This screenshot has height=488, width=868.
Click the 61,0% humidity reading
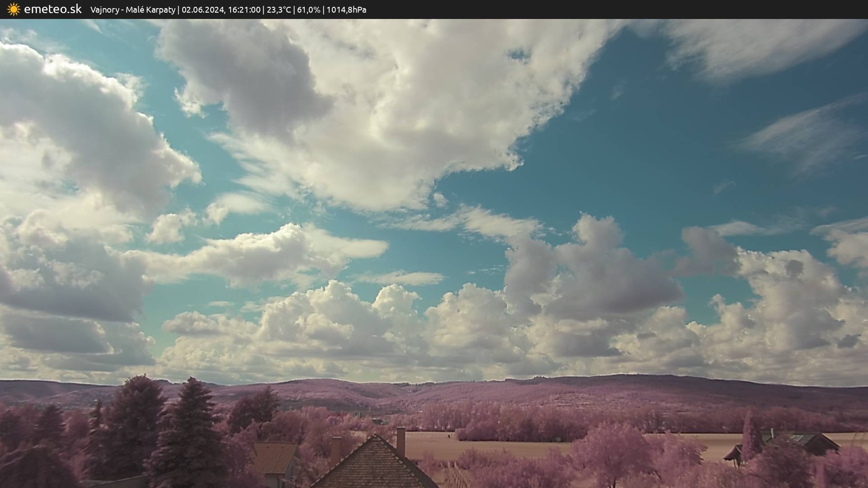(x=308, y=9)
